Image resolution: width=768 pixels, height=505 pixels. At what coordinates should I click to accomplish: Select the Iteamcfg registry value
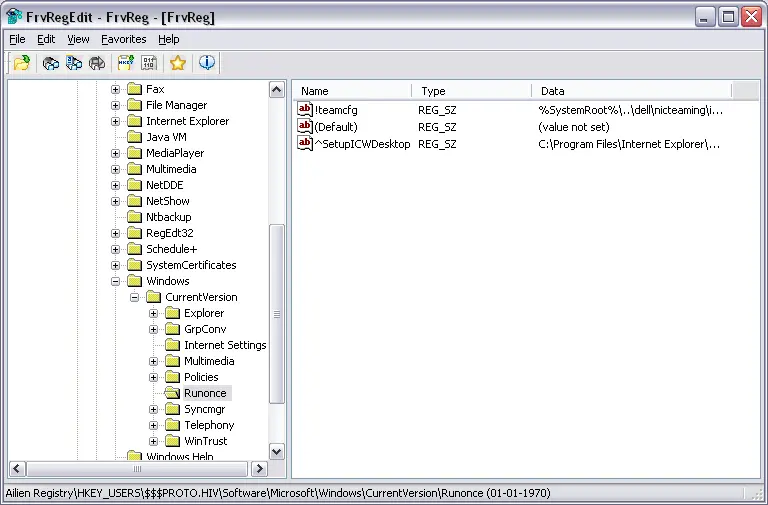335,110
